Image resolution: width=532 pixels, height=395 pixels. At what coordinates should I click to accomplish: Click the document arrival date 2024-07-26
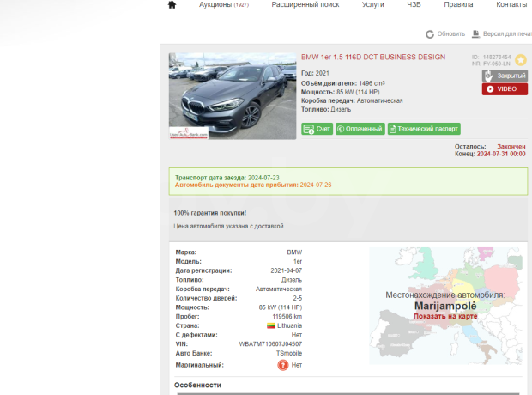316,185
